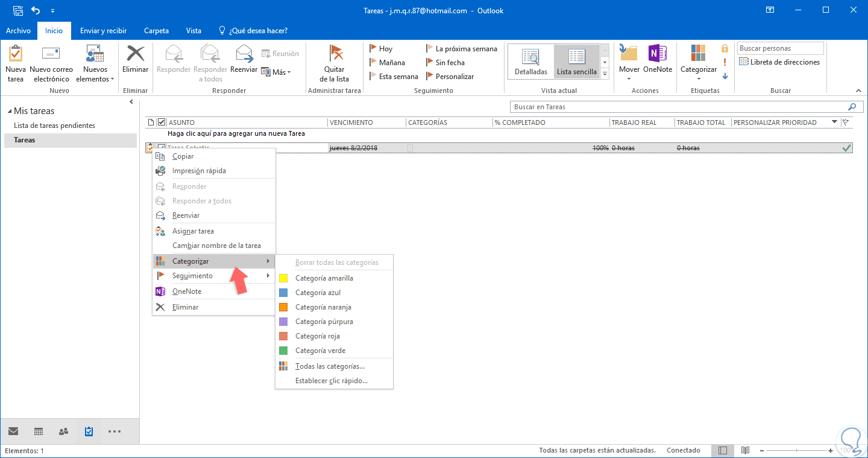Switch to the Detalladas view
The height and width of the screenshot is (458, 868).
(531, 62)
